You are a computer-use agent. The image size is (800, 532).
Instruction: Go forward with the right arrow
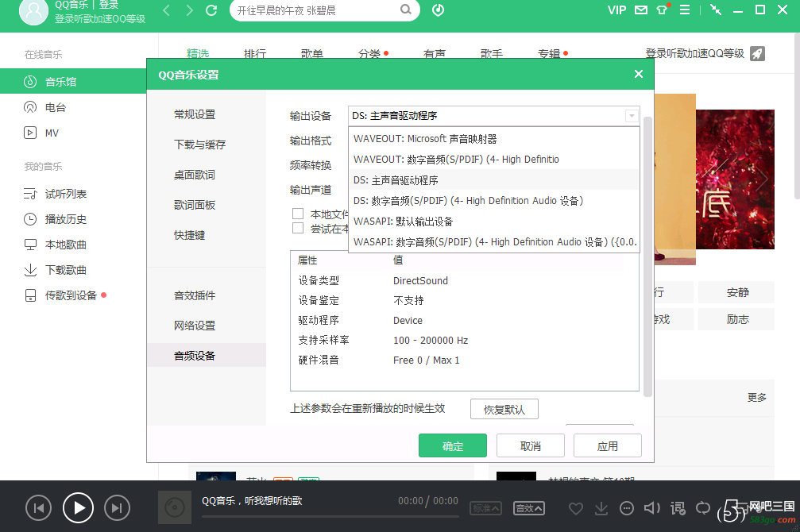(189, 10)
